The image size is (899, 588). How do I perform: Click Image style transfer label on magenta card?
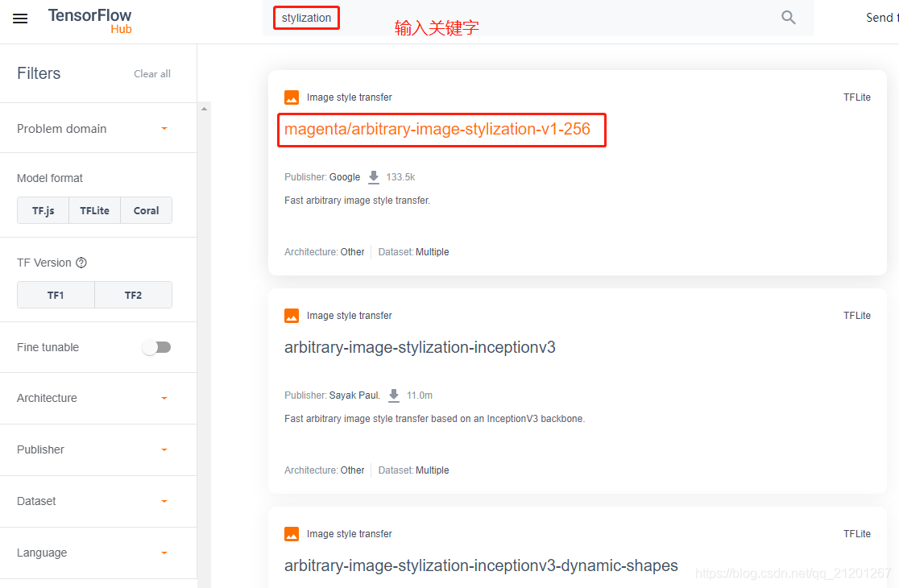(349, 97)
